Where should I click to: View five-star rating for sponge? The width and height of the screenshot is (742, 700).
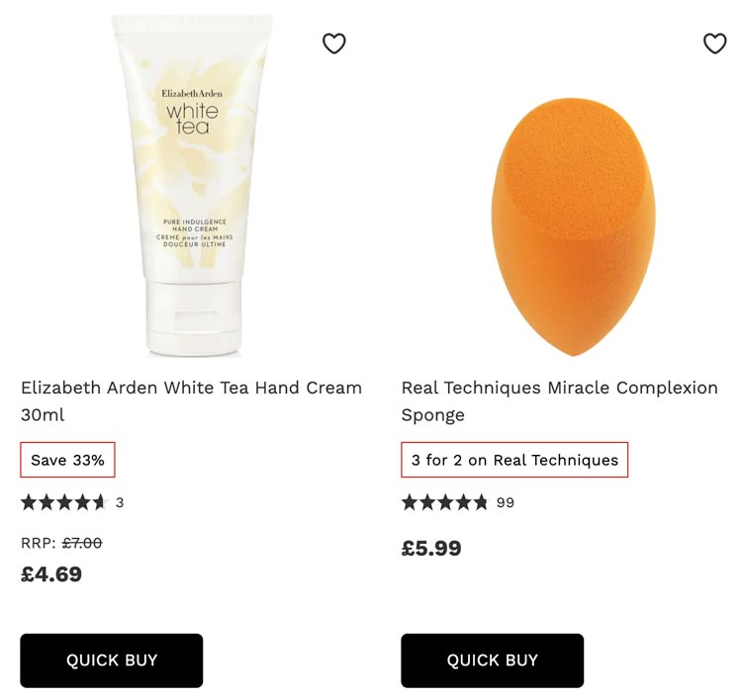[x=444, y=502]
